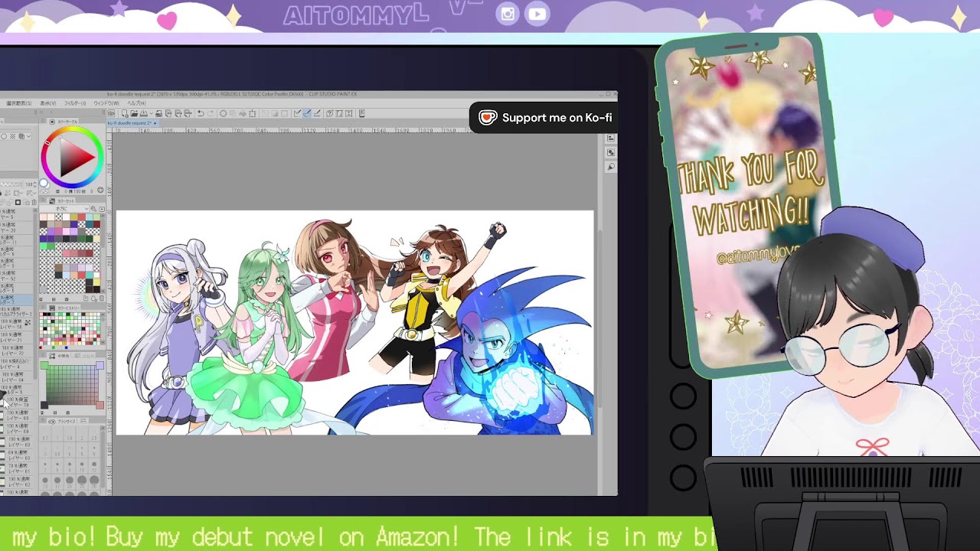
Task: Open the Instagram icon in stream header
Action: (x=507, y=14)
